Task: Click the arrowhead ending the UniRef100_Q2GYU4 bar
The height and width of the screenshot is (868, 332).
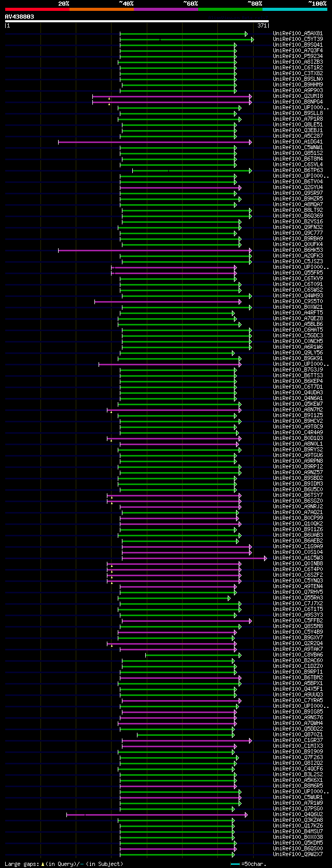Action: pos(240,188)
